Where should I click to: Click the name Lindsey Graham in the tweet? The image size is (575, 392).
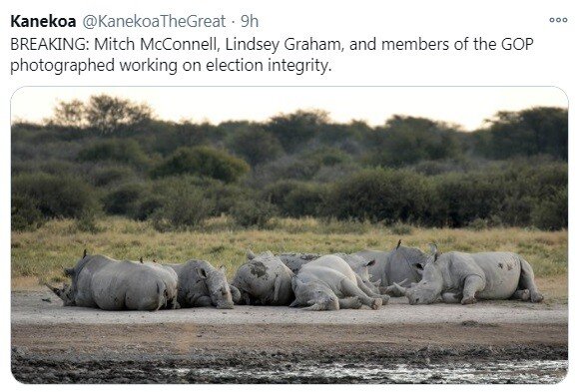tap(283, 44)
